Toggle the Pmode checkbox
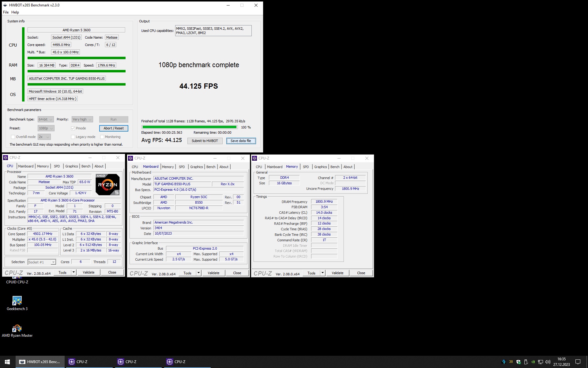Image resolution: width=588 pixels, height=368 pixels. 73,128
